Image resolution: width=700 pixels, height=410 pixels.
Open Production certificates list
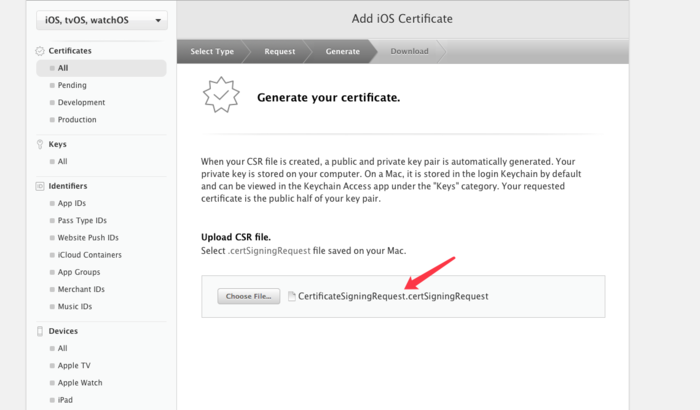[77, 120]
